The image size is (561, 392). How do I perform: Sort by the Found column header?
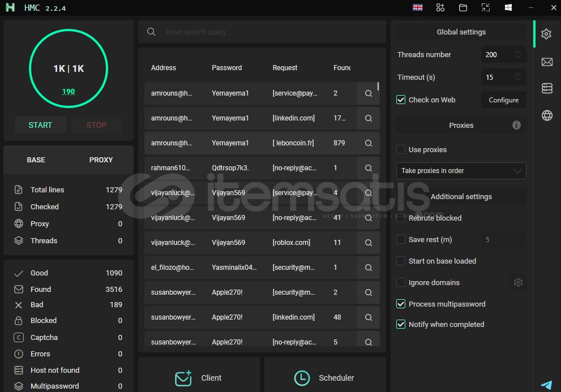342,68
